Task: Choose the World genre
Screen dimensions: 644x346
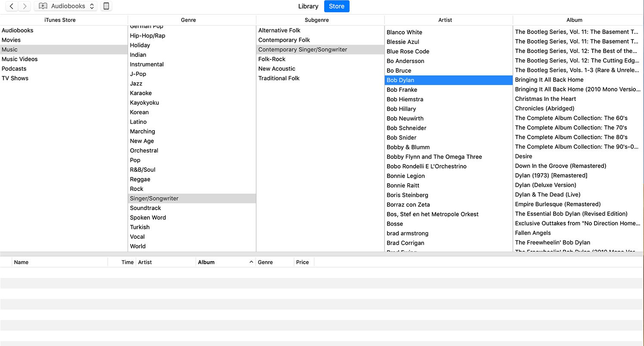Action: [x=192, y=246]
